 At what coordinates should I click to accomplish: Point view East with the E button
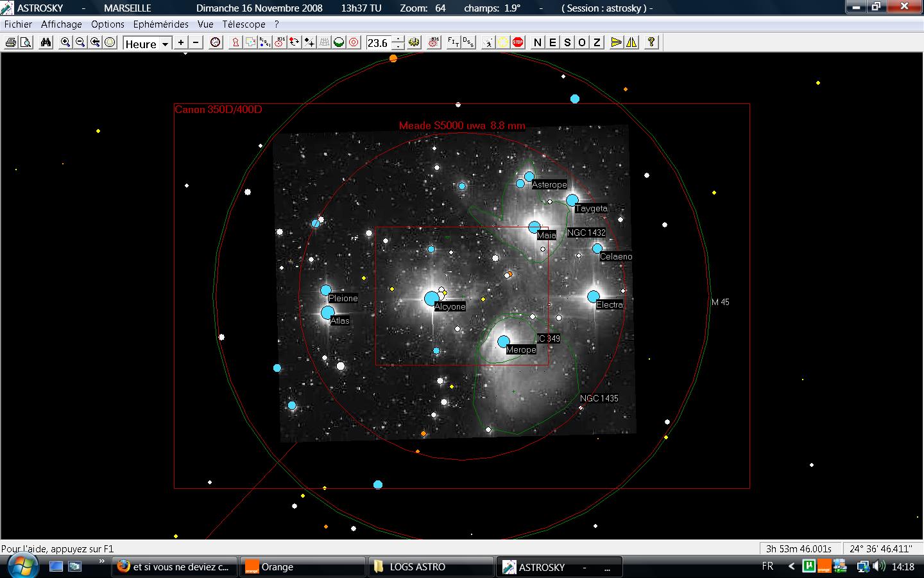pyautogui.click(x=552, y=42)
